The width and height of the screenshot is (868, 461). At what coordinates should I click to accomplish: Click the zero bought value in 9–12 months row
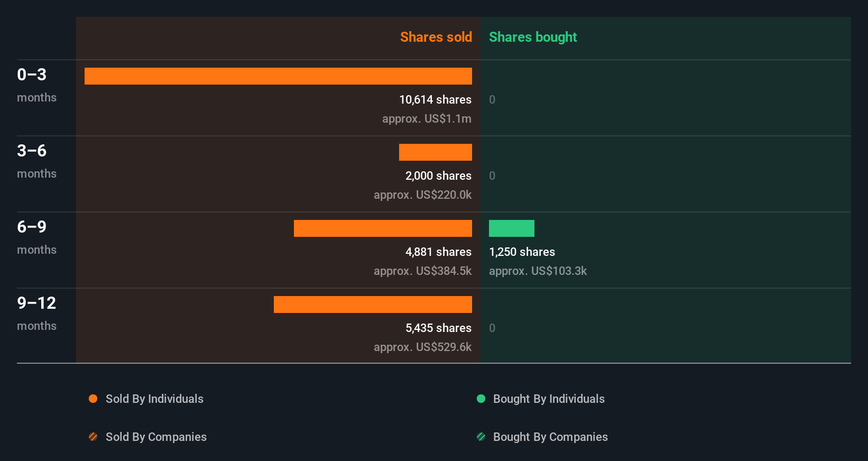pos(492,328)
